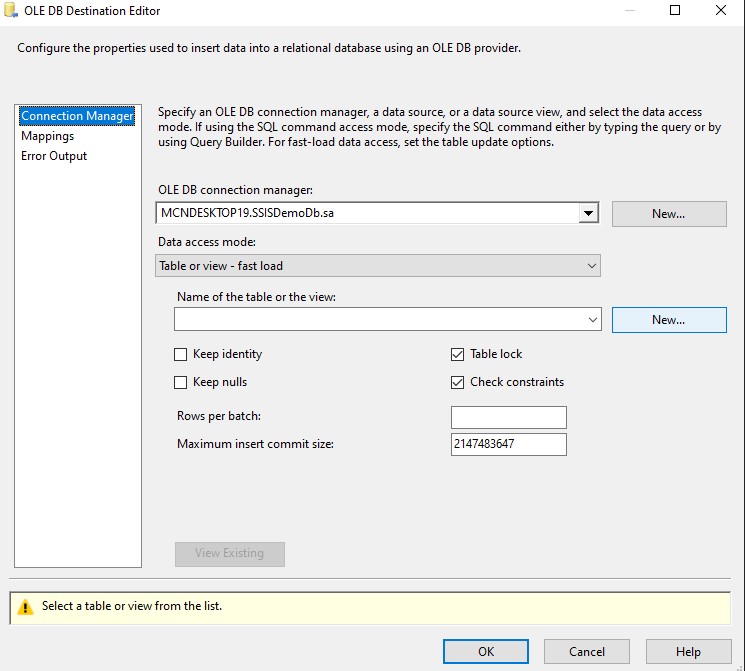Enable the Keep nulls checkbox
Screen dimensions: 745x671
click(x=181, y=382)
